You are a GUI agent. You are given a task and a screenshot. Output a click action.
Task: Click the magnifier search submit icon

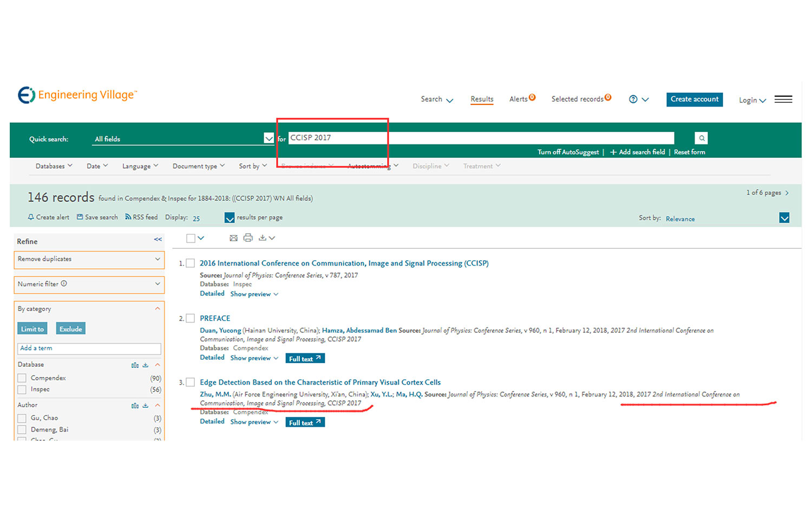click(x=701, y=138)
